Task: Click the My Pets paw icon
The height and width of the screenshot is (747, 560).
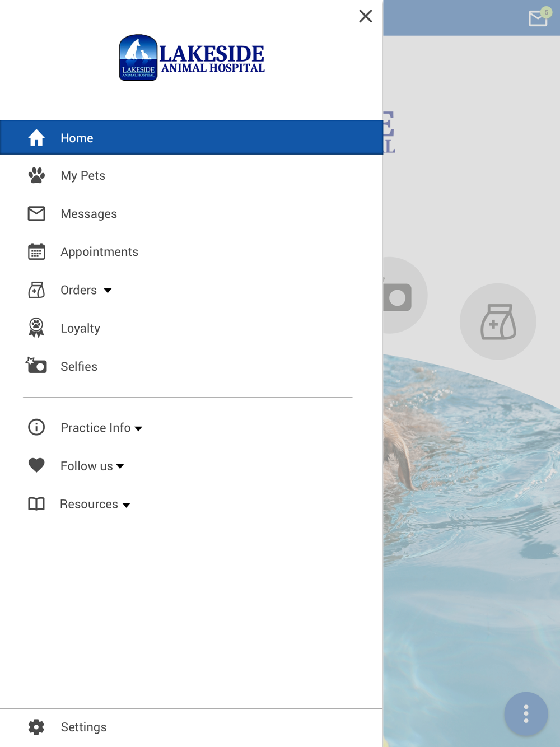Action: click(x=36, y=176)
